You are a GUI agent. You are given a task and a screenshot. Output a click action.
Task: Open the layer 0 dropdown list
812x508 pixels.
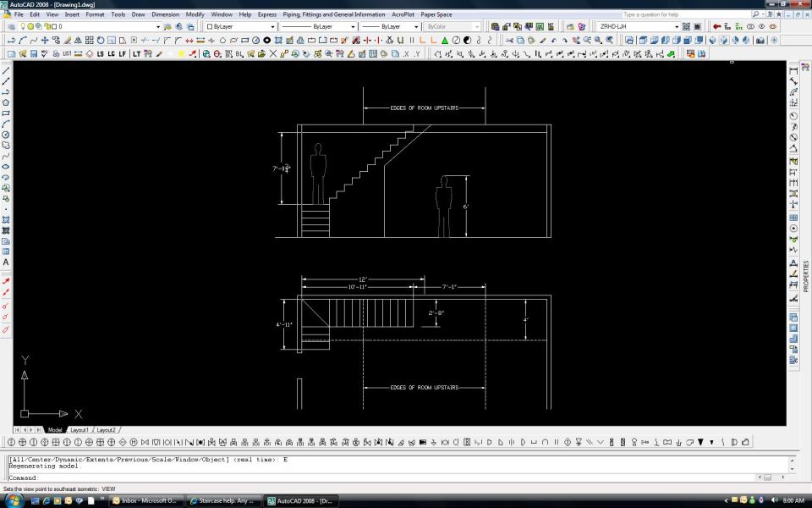[x=158, y=26]
